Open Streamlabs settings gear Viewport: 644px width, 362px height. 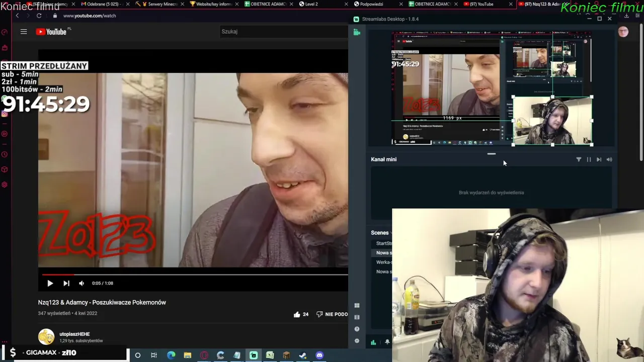(x=357, y=341)
